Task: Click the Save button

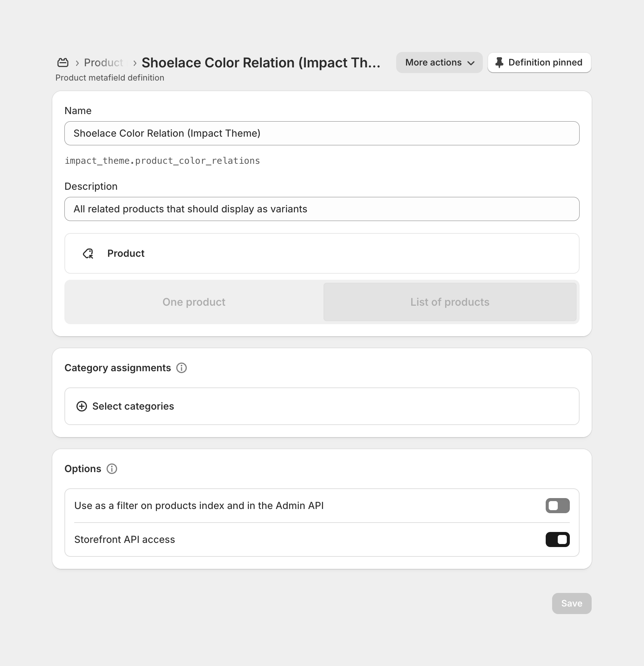Action: pos(571,604)
